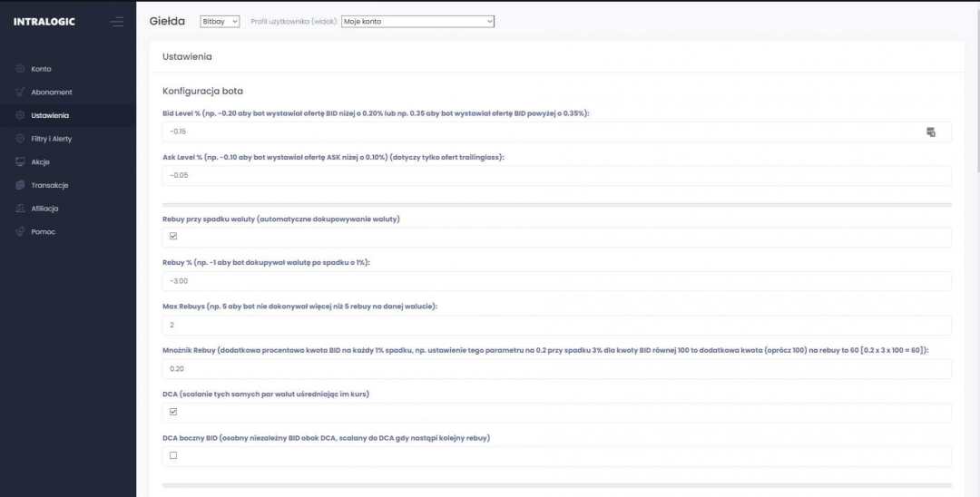This screenshot has width=980, height=497.
Task: Click the Afiliacja icon in sidebar
Action: (20, 209)
